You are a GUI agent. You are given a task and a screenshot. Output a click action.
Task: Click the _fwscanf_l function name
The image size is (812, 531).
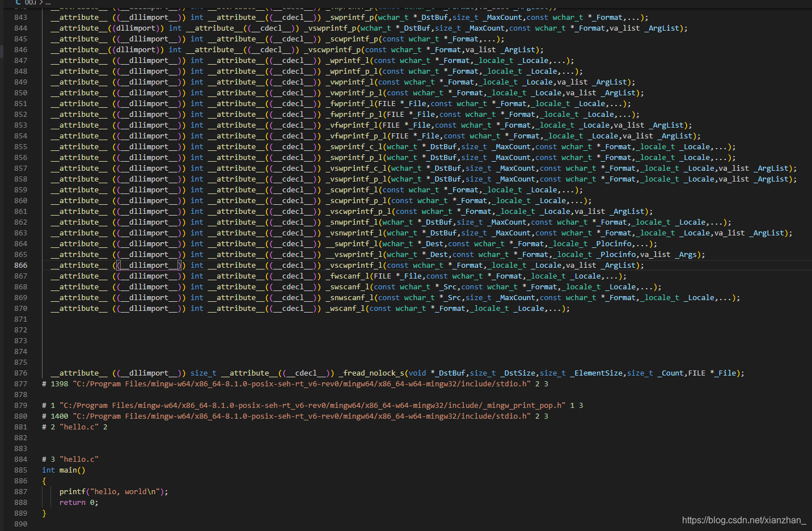click(x=348, y=276)
